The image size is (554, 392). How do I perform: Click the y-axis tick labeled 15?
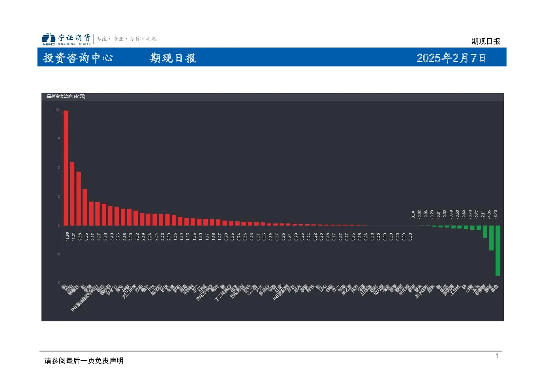pyautogui.click(x=58, y=139)
